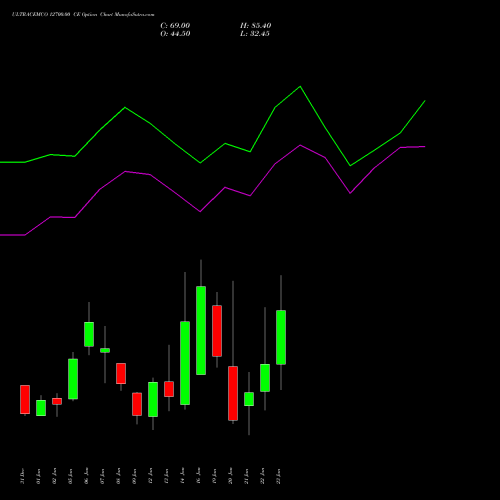Click the 19 Jan date label
The width and height of the screenshot is (500, 500).
[x=214, y=476]
